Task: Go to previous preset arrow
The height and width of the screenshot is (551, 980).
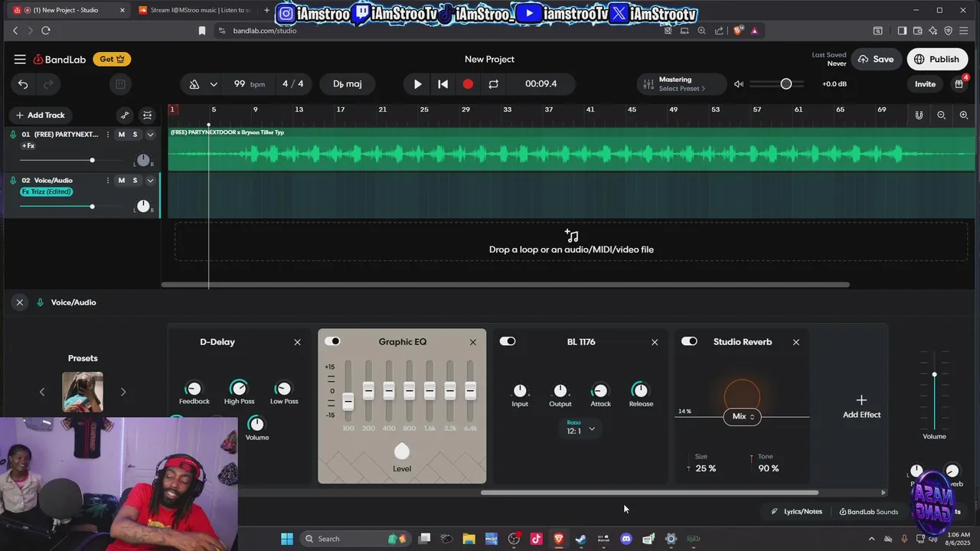Action: pos(42,392)
